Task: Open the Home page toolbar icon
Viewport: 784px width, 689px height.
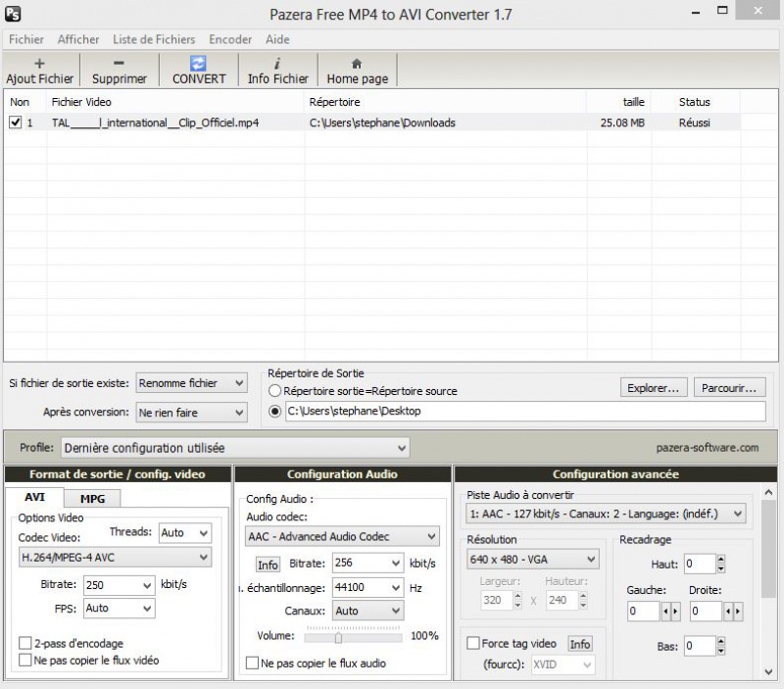Action: [357, 63]
